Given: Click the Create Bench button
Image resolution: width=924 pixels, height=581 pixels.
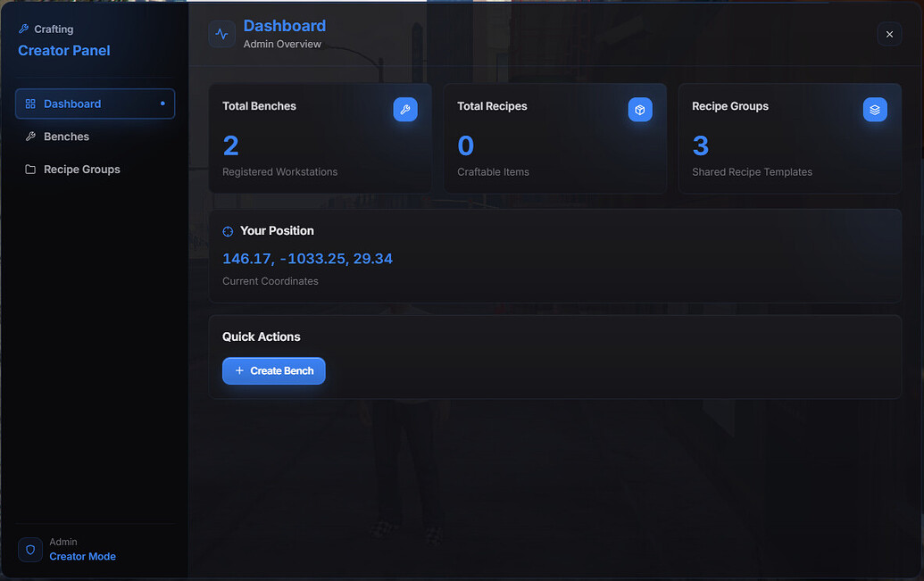Looking at the screenshot, I should (273, 370).
